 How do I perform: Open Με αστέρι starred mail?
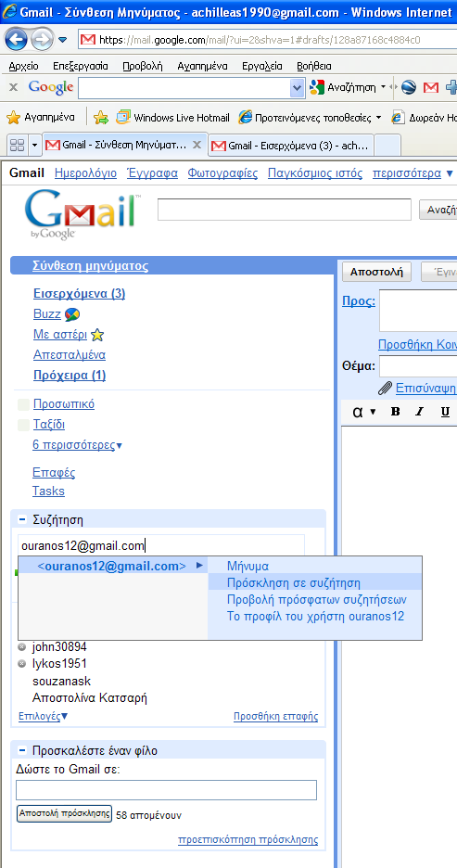[x=60, y=335]
